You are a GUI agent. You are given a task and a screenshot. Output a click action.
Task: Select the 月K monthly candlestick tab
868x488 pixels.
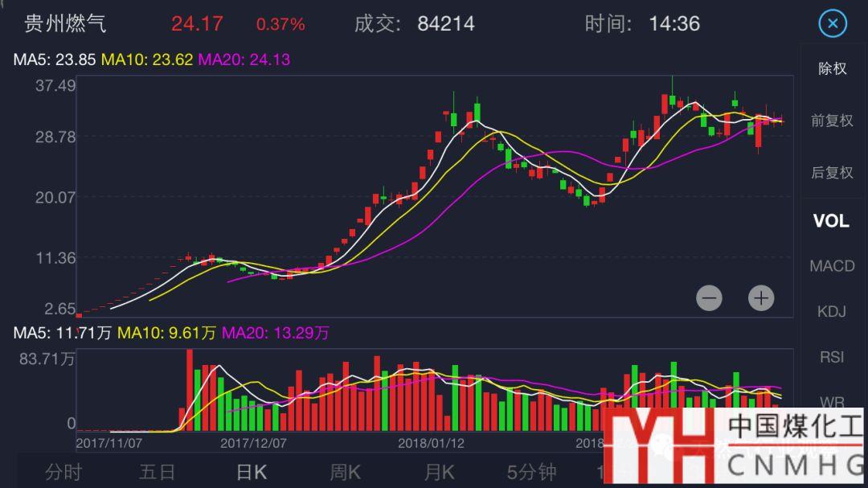tap(439, 472)
